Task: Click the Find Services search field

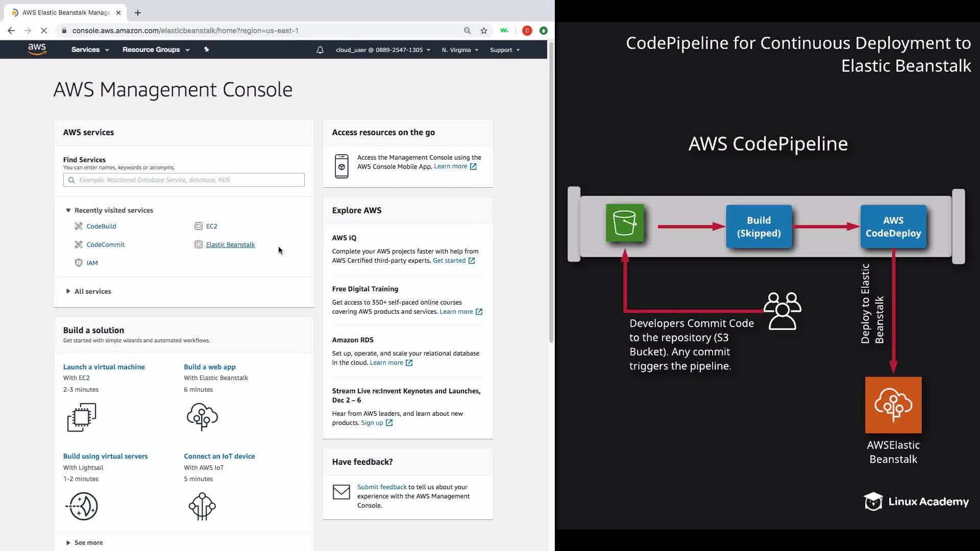Action: click(184, 180)
